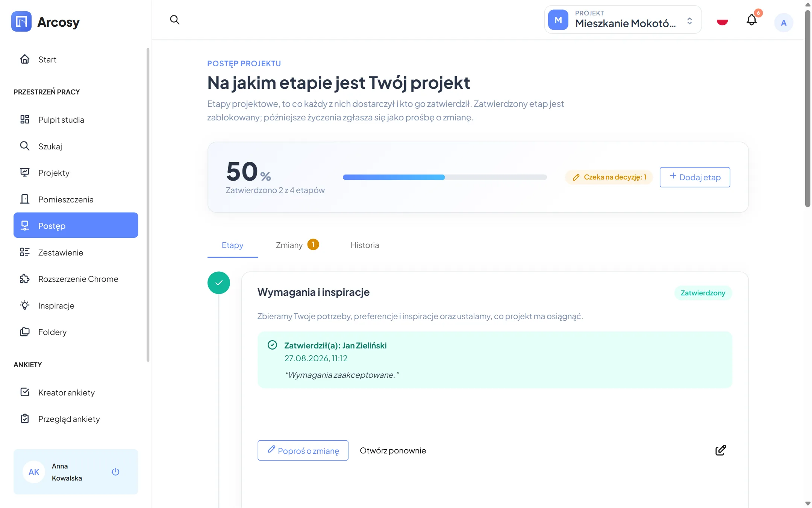Screen dimensions: 812x508
Task: Click the Czeka na decyzję: 1 badge
Action: tap(609, 177)
